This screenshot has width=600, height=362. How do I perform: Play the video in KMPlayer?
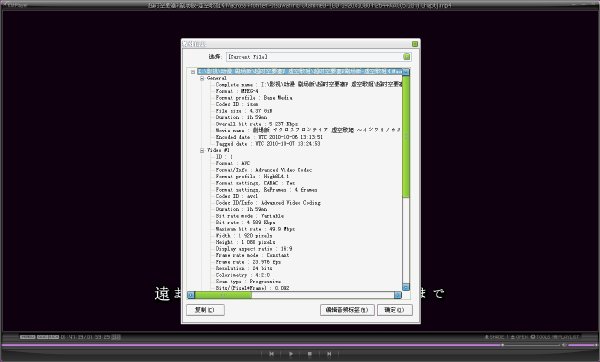291,354
